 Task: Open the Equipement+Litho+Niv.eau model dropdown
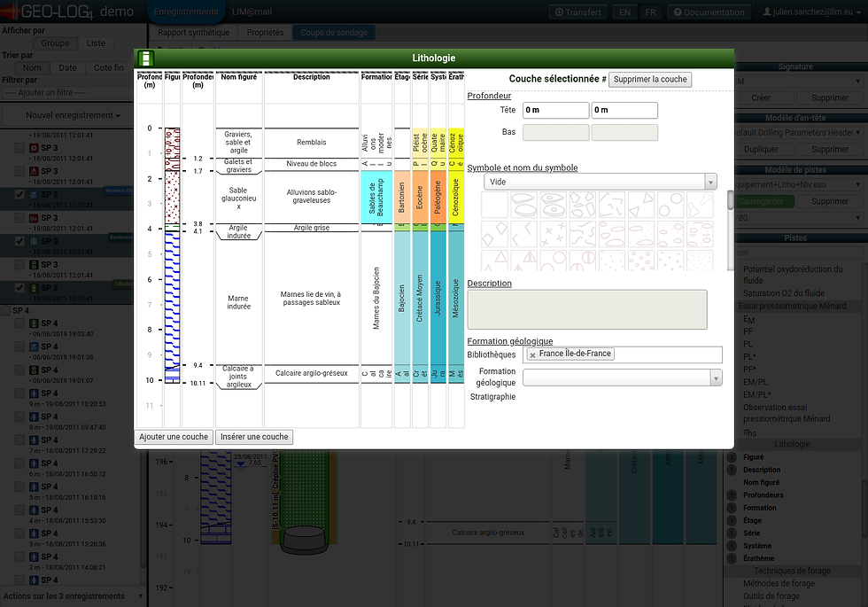click(798, 184)
